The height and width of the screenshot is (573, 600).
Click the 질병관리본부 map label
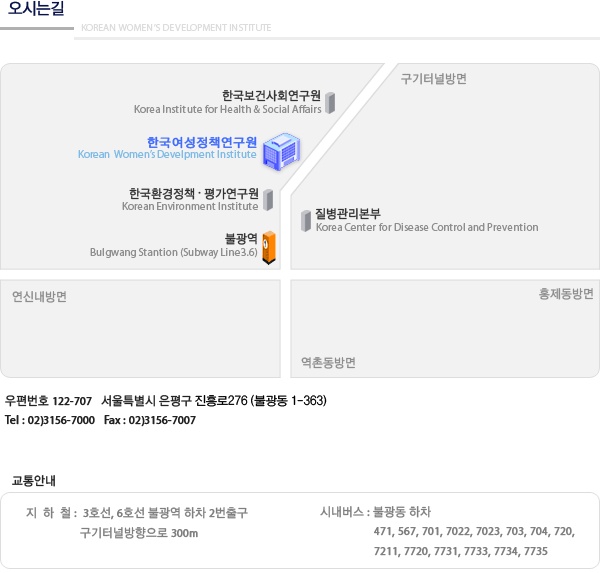pyautogui.click(x=348, y=213)
